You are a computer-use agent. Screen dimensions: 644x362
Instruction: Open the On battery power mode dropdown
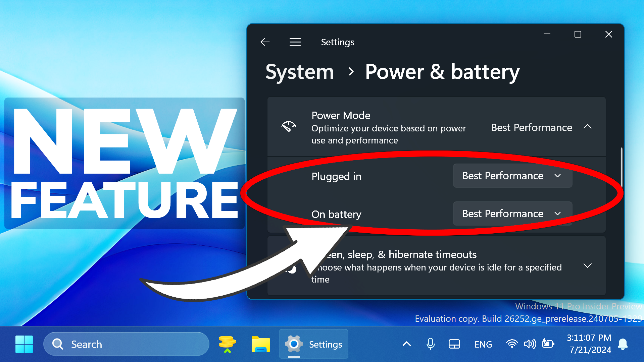[512, 214]
